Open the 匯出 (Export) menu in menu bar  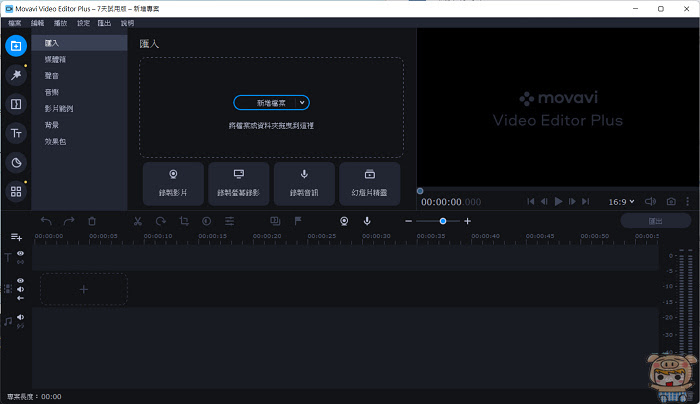coord(104,23)
